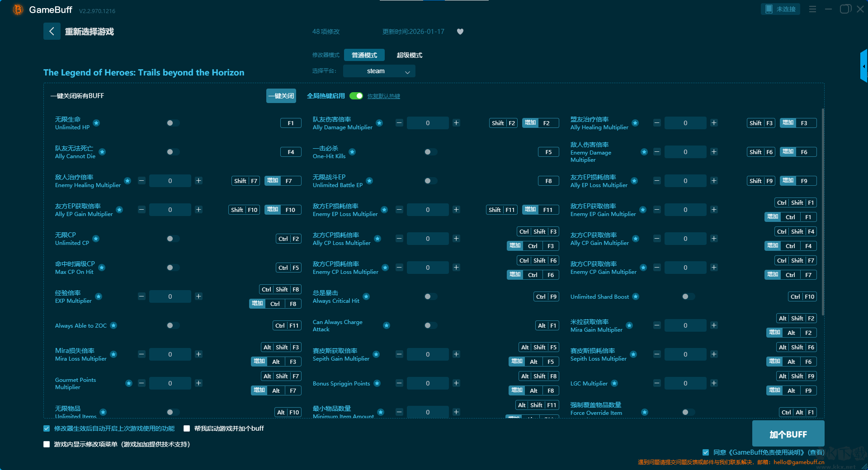868x470 pixels.
Task: Enable the Unlimited HP toggle
Action: coord(172,123)
